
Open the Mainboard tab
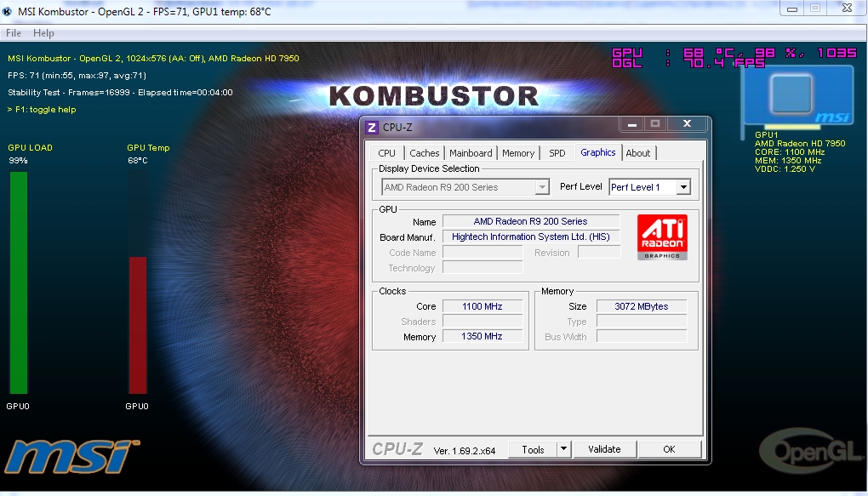tap(471, 153)
